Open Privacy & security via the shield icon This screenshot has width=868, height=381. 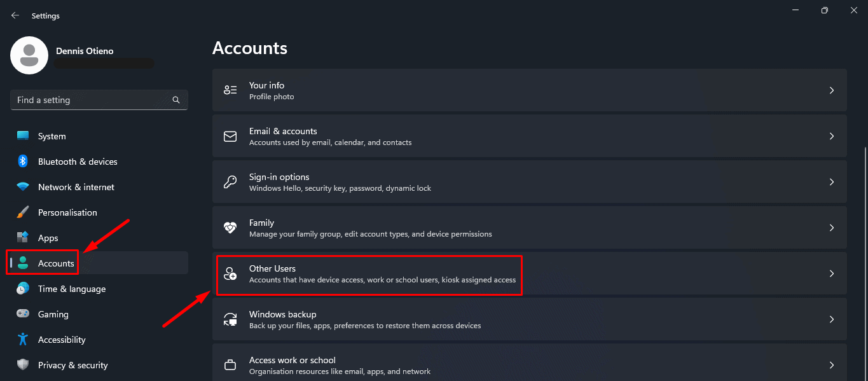point(23,364)
